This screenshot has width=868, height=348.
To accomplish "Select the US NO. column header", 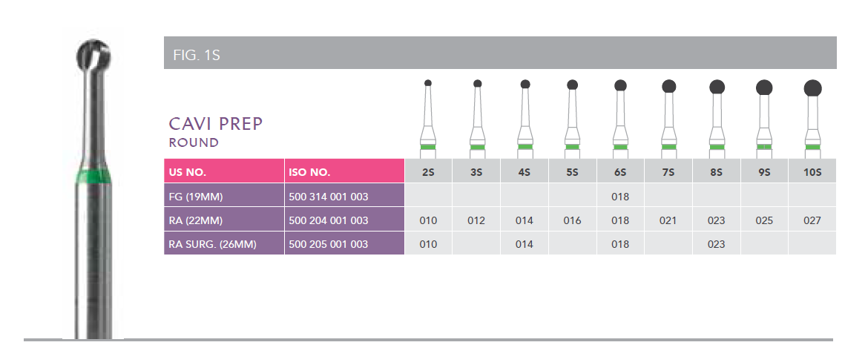I will pos(224,172).
